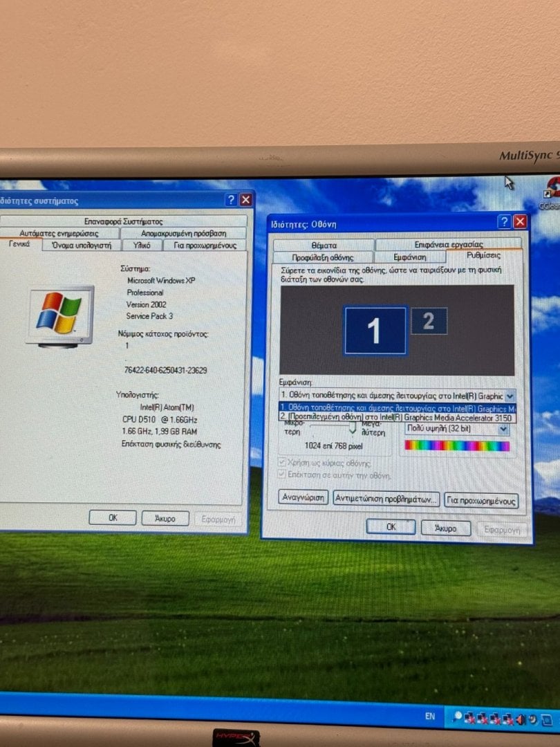The width and height of the screenshot is (560, 747).
Task: Click Εφαρμογή in System Properties
Action: pyautogui.click(x=218, y=519)
